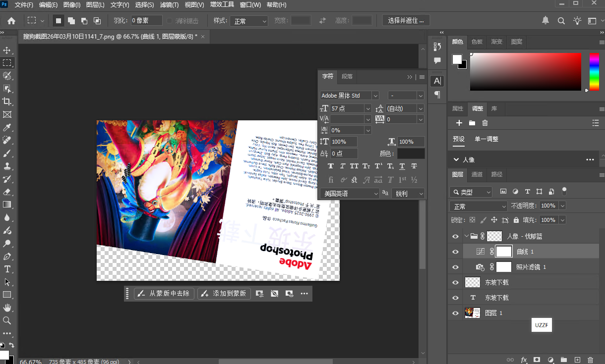Toggle faux bold in the Character panel

coord(331,166)
